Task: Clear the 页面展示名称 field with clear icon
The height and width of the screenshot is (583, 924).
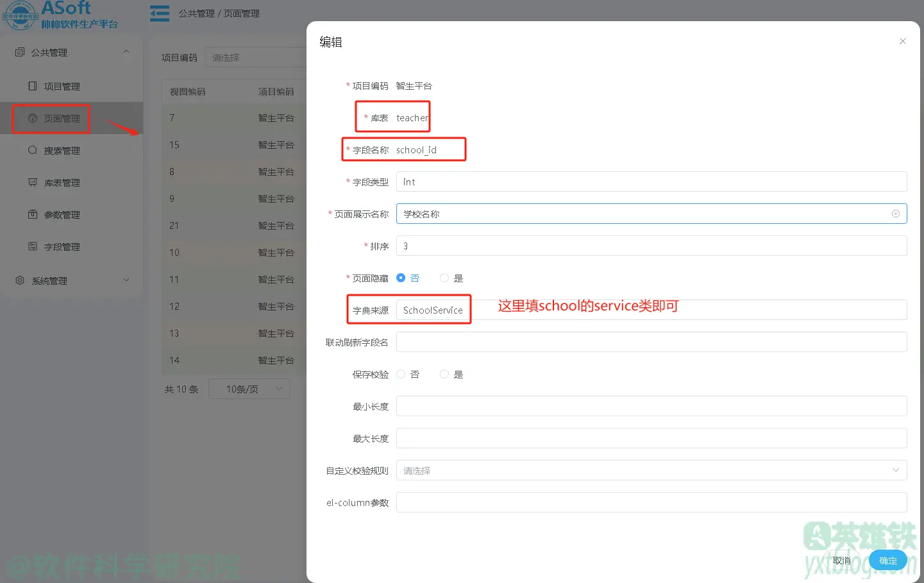Action: (x=896, y=214)
